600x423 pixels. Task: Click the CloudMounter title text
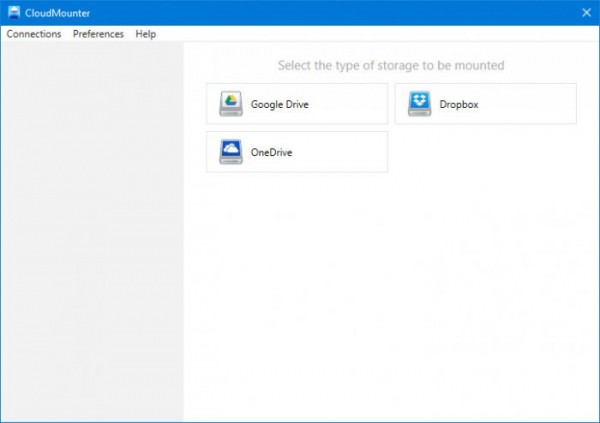coord(57,13)
